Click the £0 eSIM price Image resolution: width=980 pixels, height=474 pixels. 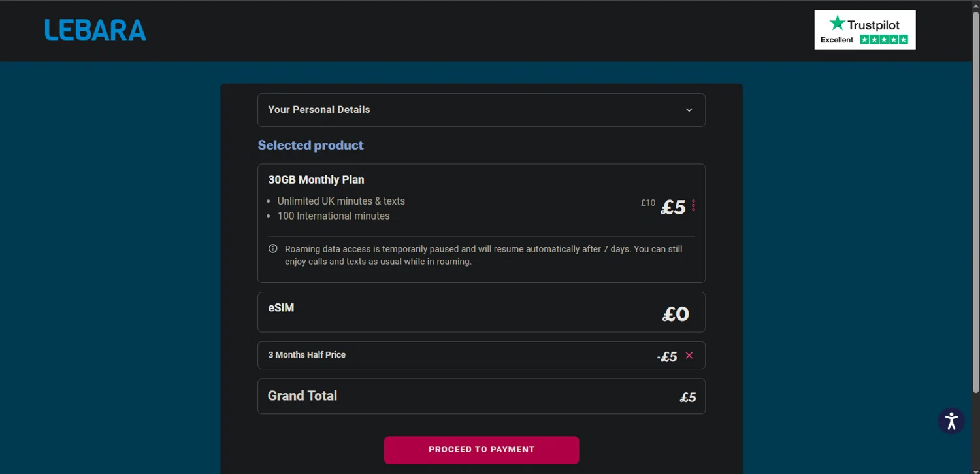tap(676, 314)
